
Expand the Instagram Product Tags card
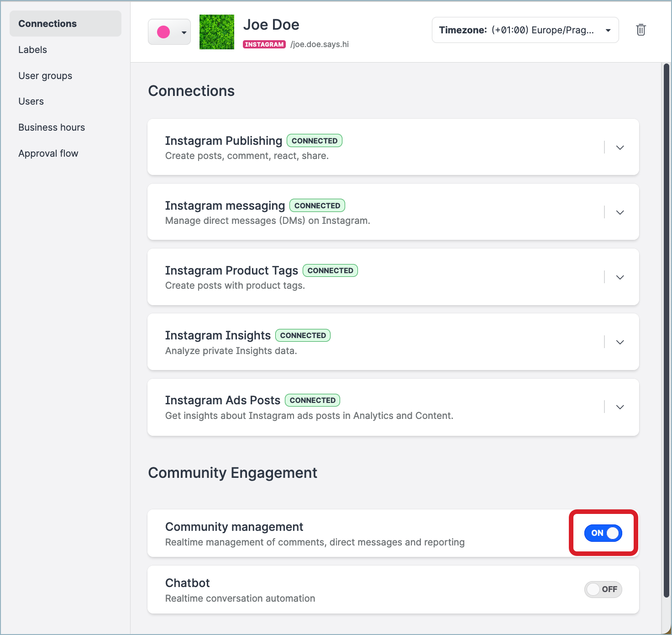click(x=619, y=277)
